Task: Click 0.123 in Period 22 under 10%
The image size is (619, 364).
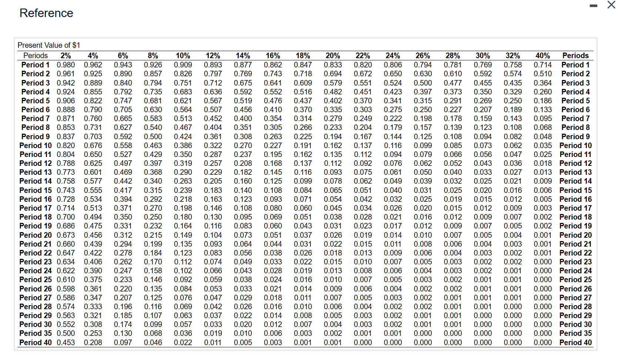Action: 183,253
